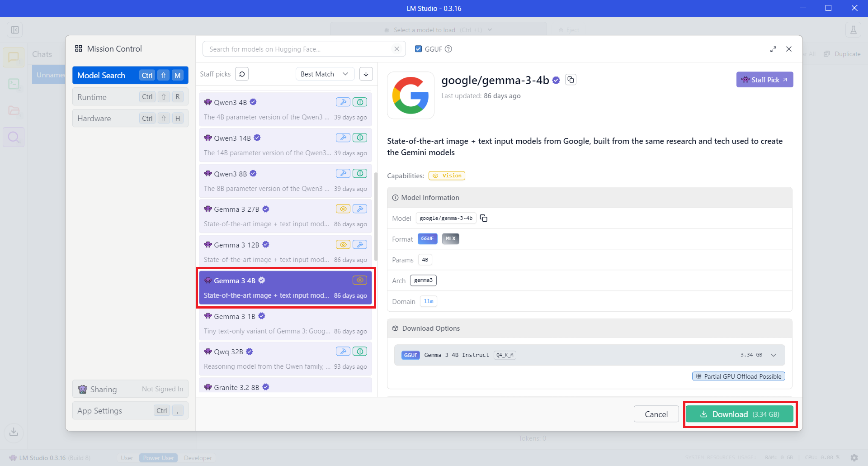Toggle the left sidebar panel icon
868x466 pixels.
point(15,30)
